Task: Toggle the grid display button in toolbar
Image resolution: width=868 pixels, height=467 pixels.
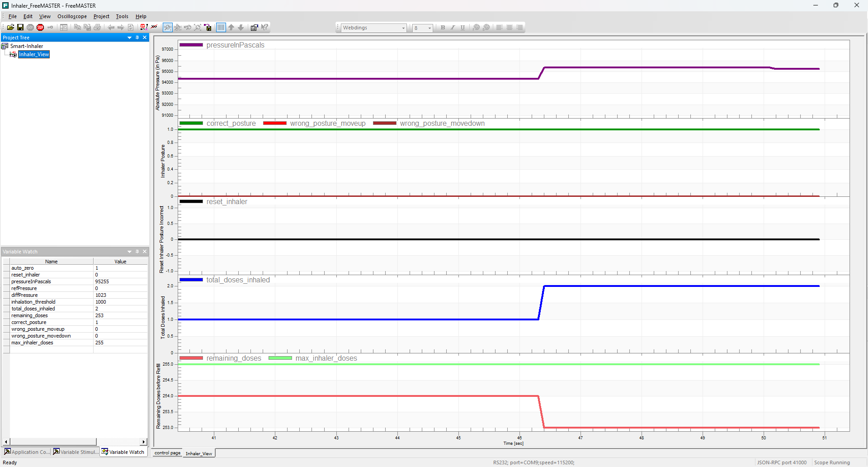Action: [x=221, y=28]
